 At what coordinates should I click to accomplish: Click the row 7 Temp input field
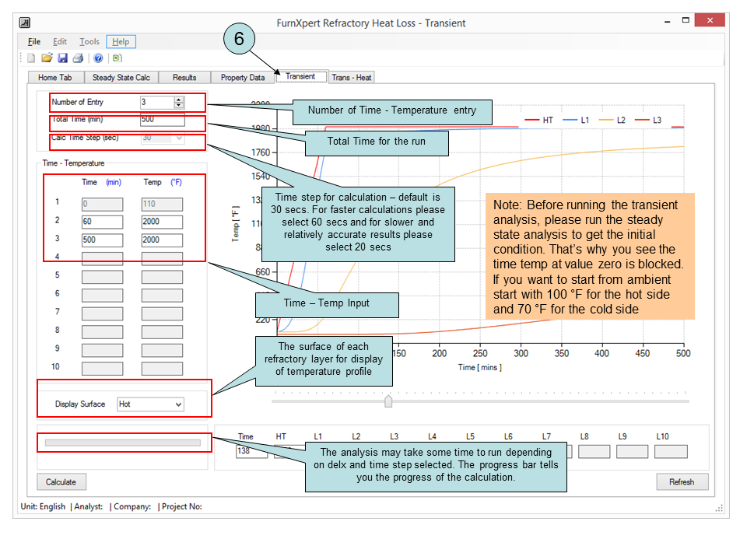pos(162,313)
